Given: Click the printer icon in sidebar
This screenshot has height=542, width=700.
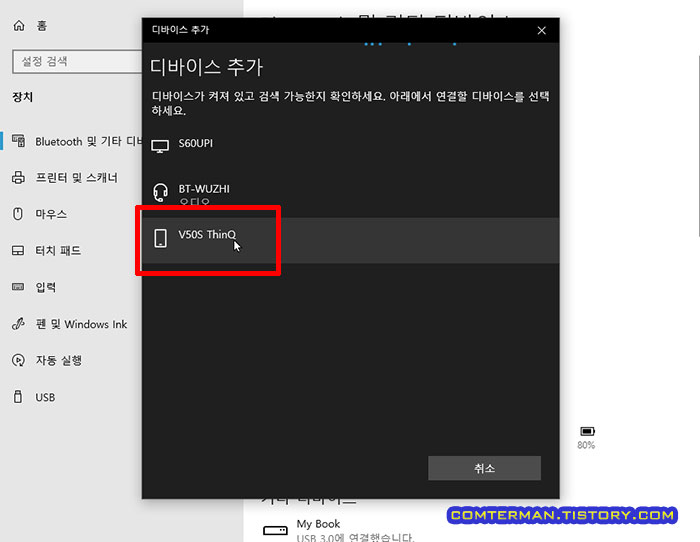Looking at the screenshot, I should tap(18, 178).
